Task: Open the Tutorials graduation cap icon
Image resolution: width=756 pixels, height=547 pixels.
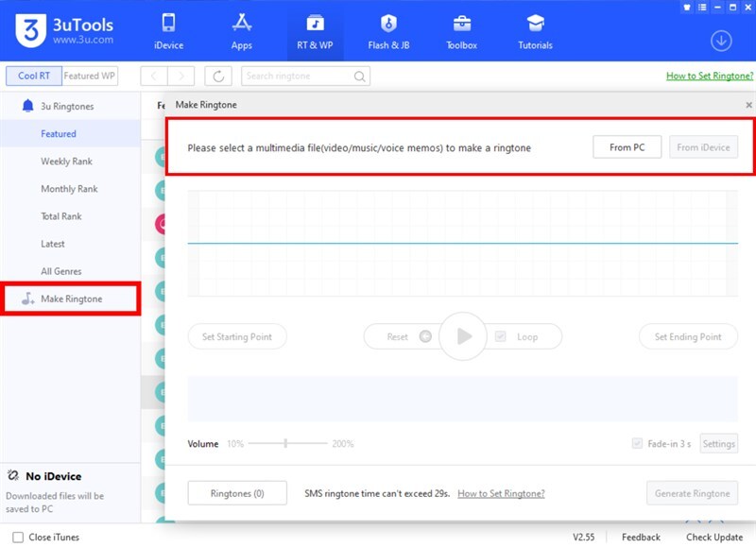Action: point(535,24)
